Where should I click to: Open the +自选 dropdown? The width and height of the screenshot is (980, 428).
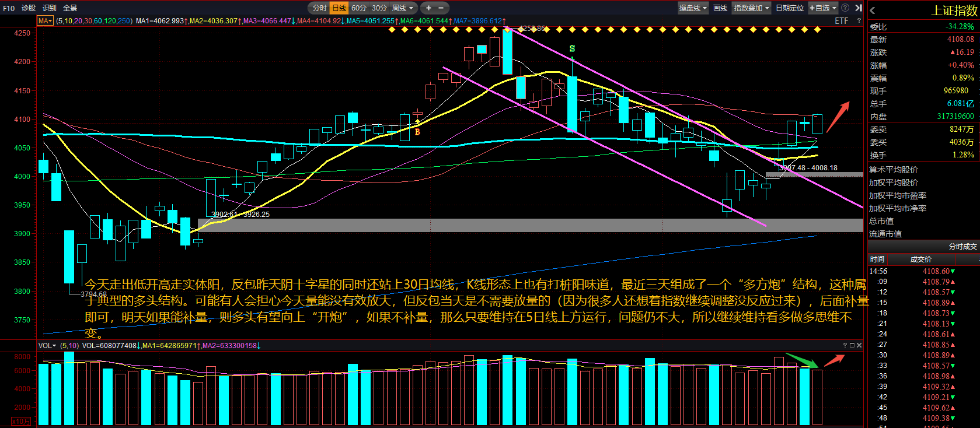(823, 8)
